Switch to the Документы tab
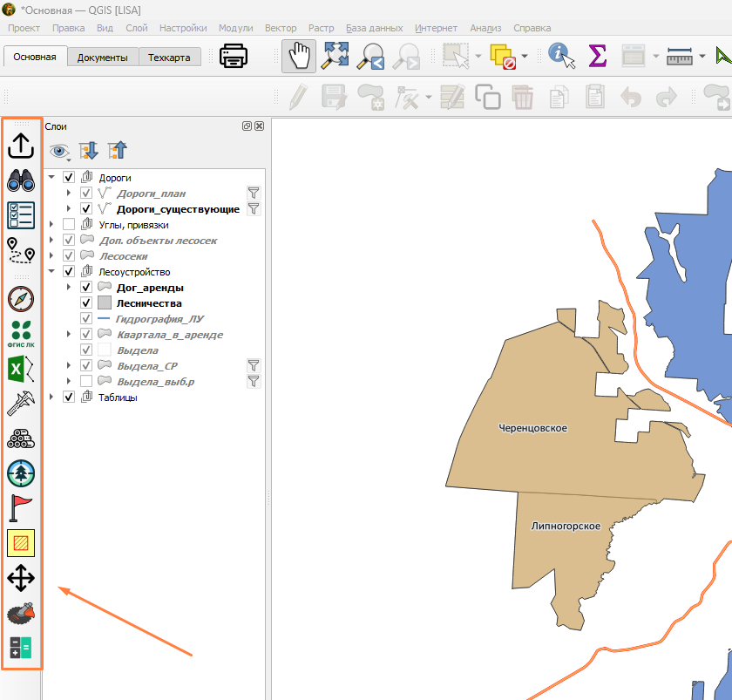The width and height of the screenshot is (732, 700). point(102,58)
